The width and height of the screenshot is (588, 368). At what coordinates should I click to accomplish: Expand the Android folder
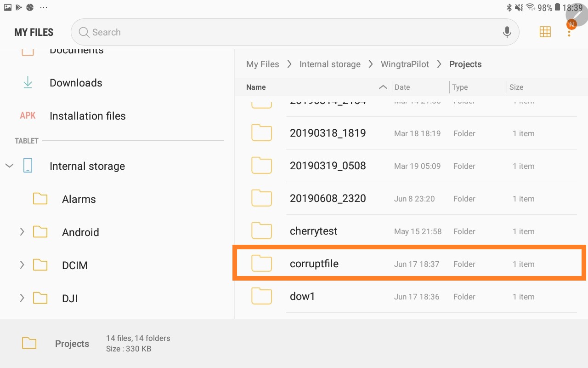[22, 232]
